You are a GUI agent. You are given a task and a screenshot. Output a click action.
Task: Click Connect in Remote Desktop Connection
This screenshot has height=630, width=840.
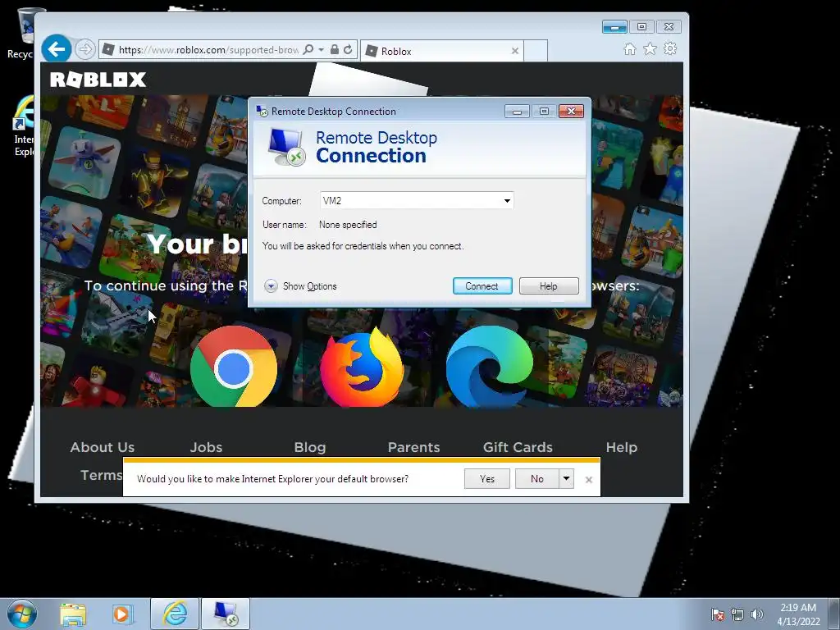pyautogui.click(x=482, y=286)
